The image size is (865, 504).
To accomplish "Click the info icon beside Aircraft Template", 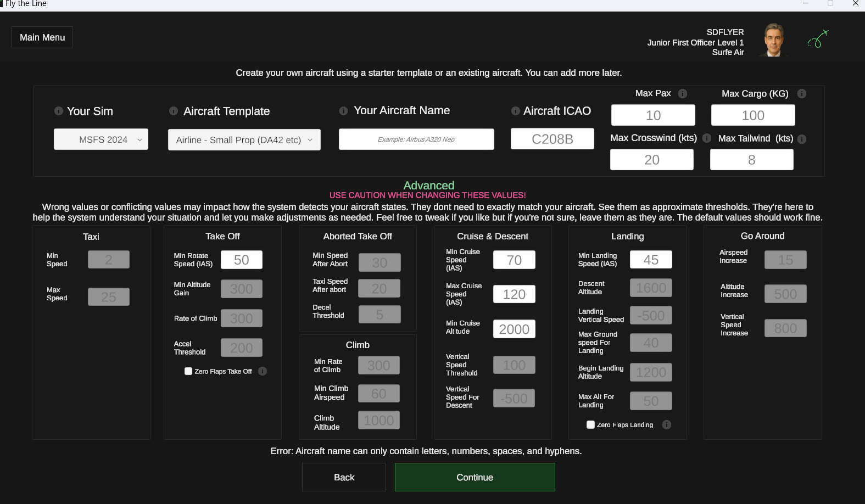I will point(174,111).
